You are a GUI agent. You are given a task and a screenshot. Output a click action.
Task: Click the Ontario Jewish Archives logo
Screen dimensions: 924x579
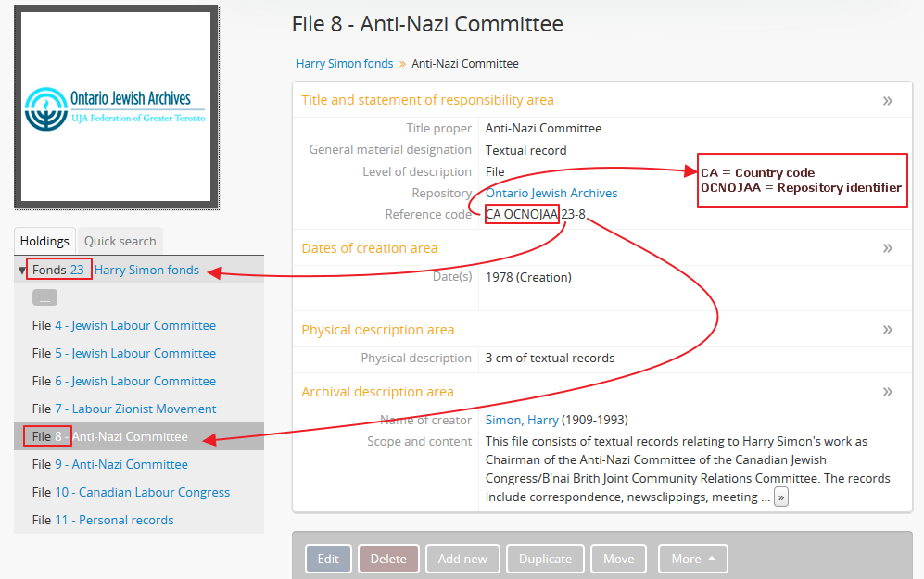click(116, 107)
